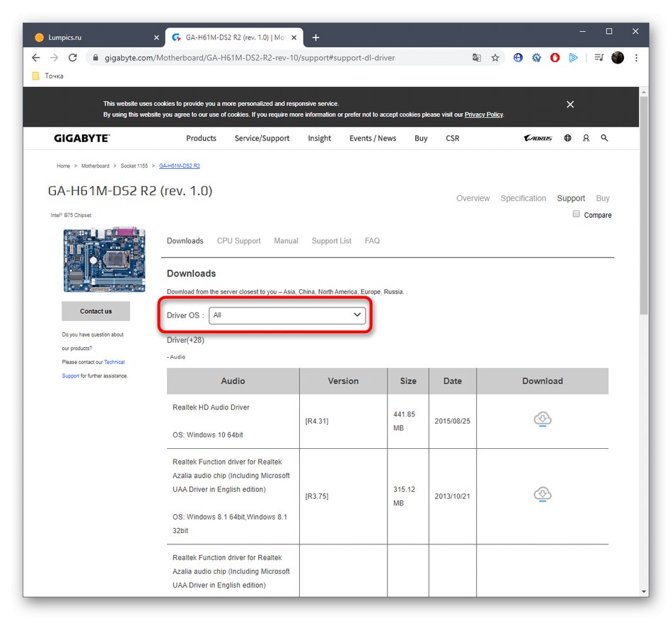Image resolution: width=672 pixels, height=620 pixels.
Task: Select the Support product tab
Action: (571, 198)
